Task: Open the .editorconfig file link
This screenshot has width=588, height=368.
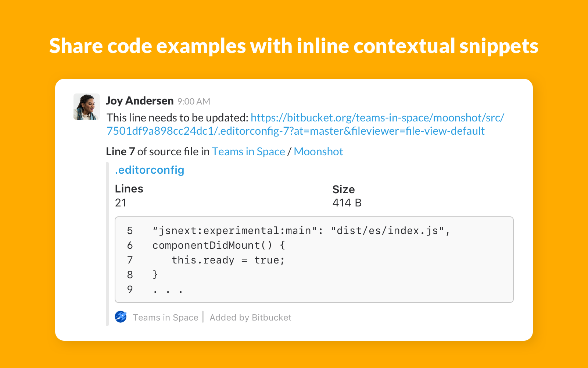Action: pyautogui.click(x=150, y=170)
